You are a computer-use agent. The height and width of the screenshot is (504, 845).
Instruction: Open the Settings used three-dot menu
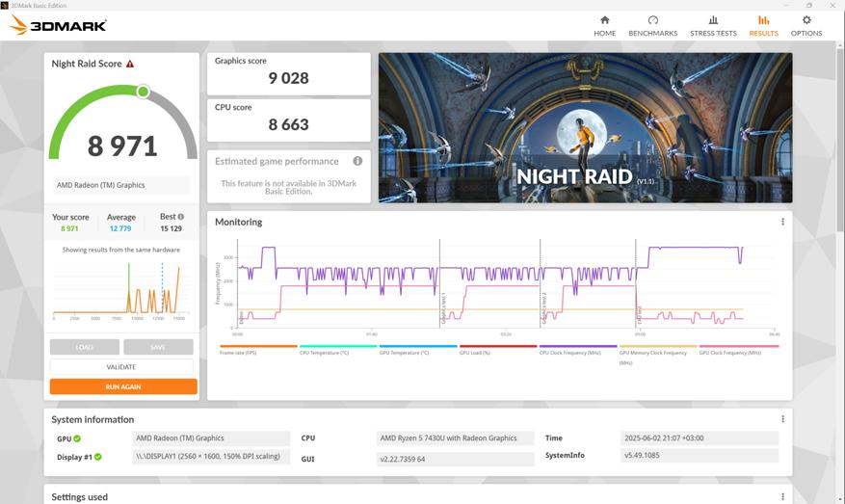point(782,496)
